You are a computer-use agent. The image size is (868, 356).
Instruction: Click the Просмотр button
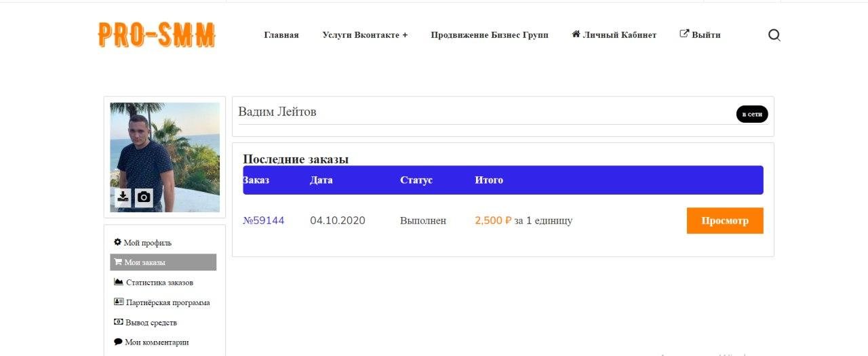725,220
